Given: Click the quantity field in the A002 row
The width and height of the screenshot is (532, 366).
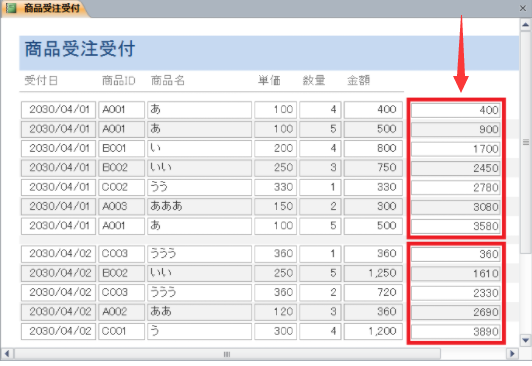Looking at the screenshot, I should 320,312.
